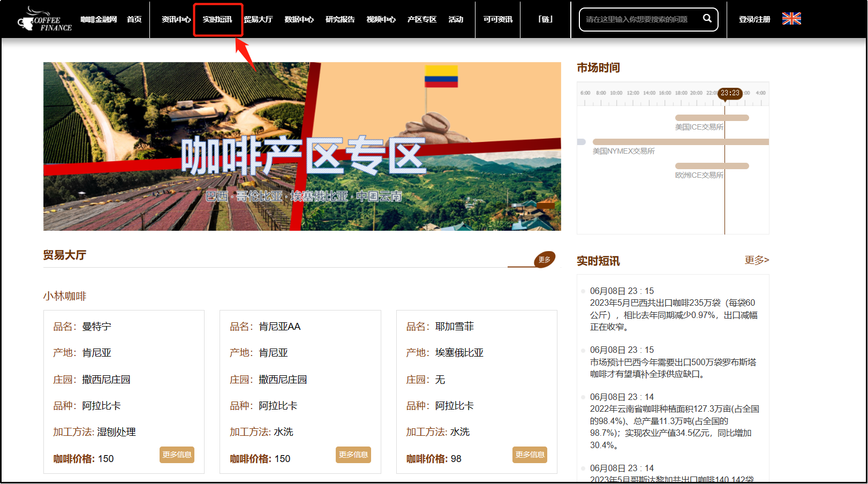Image resolution: width=868 pixels, height=484 pixels.
Task: Click the Coffee Finance logo
Action: (44, 19)
